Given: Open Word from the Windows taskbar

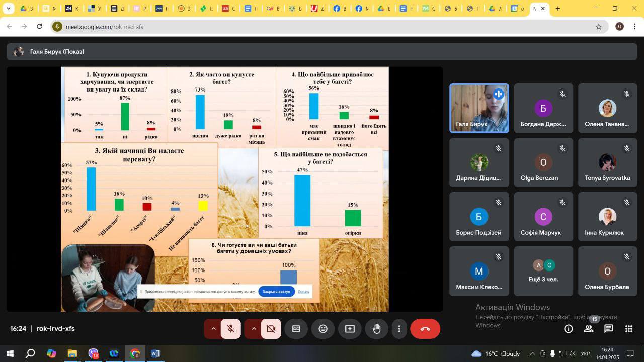Looking at the screenshot, I should 155,353.
